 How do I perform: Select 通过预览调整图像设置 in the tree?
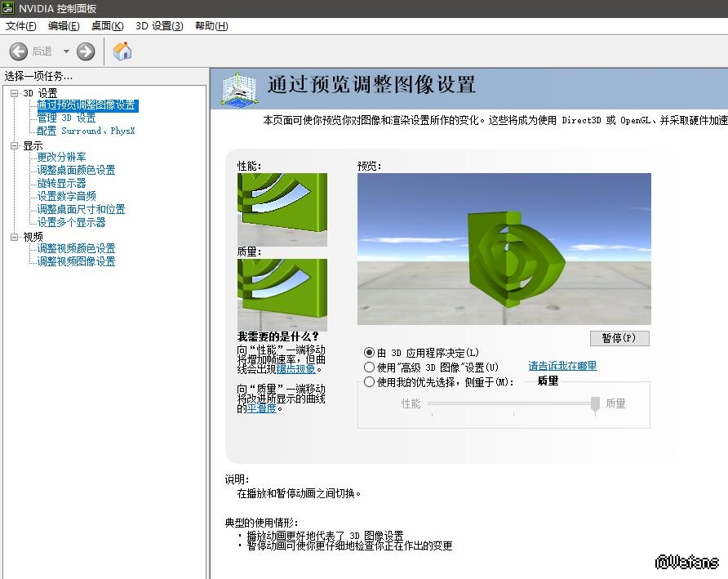(x=87, y=105)
